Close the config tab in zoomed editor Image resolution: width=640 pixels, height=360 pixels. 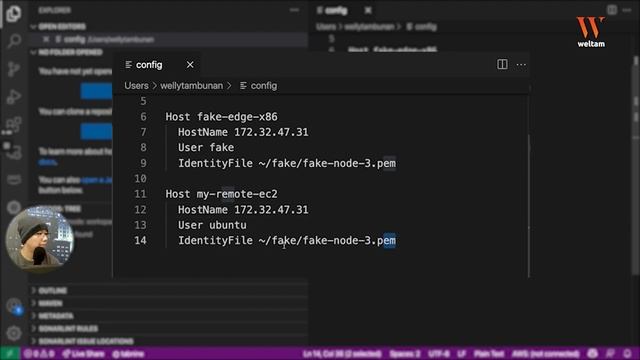190,64
